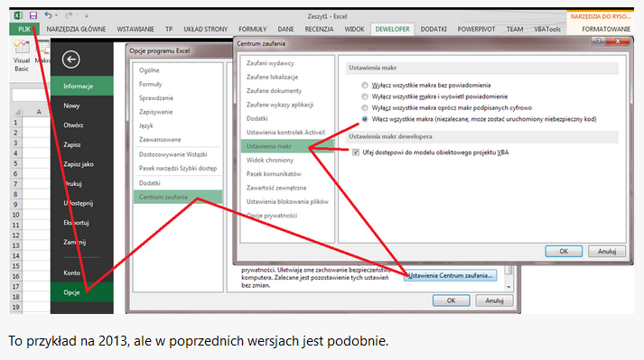Click Anuluj in Opcje programu Excel dialog
Image resolution: width=644 pixels, height=360 pixels.
pyautogui.click(x=494, y=300)
